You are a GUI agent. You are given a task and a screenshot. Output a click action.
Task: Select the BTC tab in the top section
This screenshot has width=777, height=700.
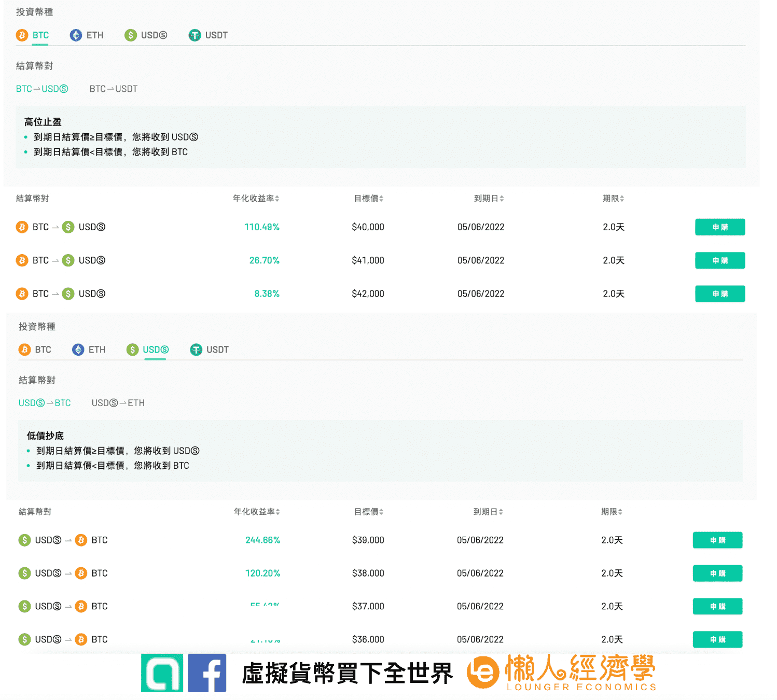[33, 35]
